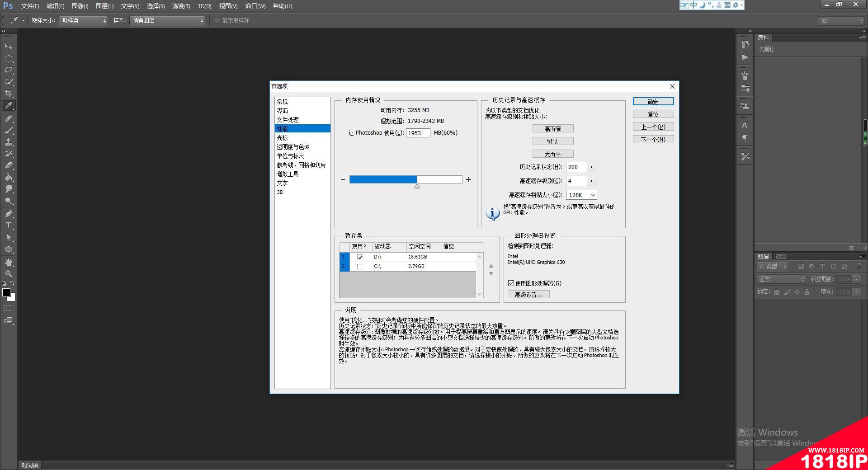
Task: Open History States arrow popup
Action: click(x=592, y=167)
